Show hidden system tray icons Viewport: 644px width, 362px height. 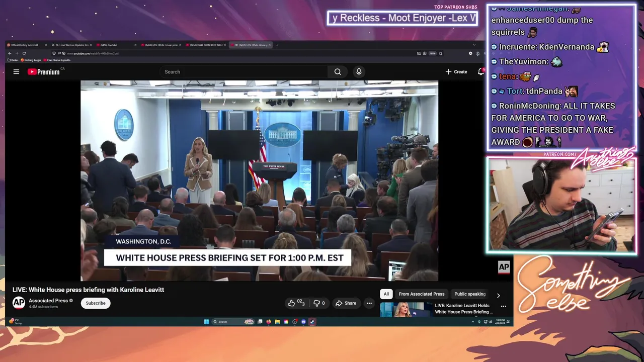(473, 322)
